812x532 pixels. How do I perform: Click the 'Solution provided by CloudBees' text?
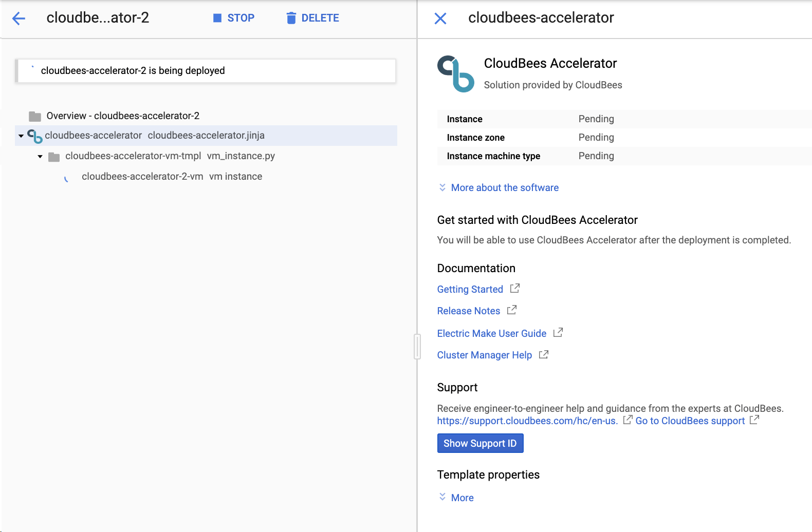[553, 85]
